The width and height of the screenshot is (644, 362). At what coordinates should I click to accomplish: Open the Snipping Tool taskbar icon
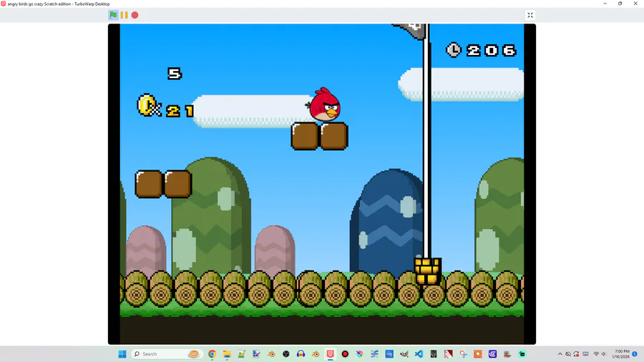463,354
